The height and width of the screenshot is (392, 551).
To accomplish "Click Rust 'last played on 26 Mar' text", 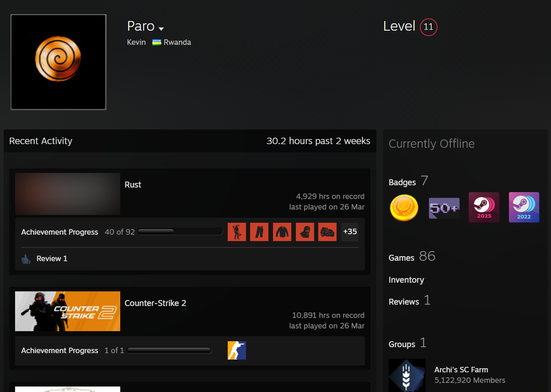I will (327, 207).
